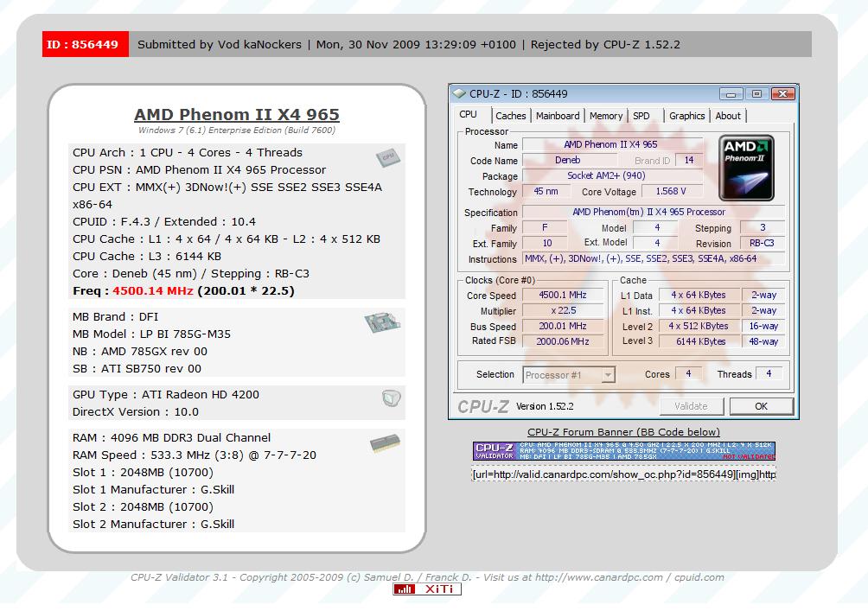
Task: Click the Brand ID value 14
Action: (x=689, y=160)
